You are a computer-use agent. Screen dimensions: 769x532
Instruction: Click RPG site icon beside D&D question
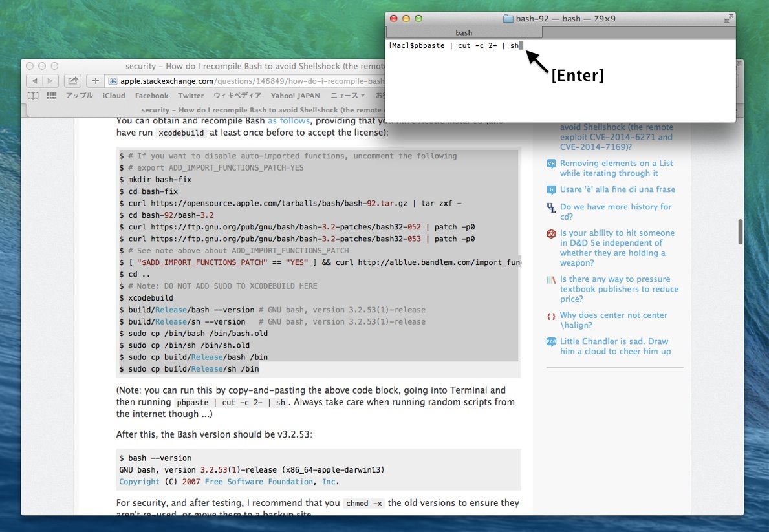(x=551, y=233)
